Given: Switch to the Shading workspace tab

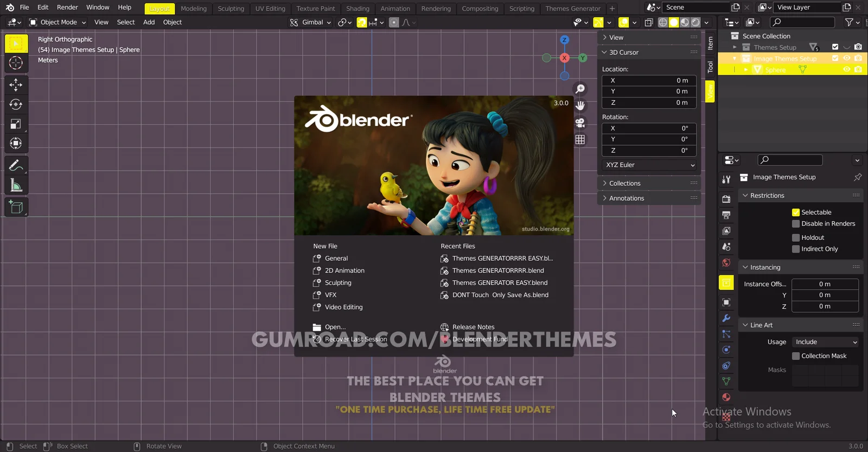Looking at the screenshot, I should 358,9.
